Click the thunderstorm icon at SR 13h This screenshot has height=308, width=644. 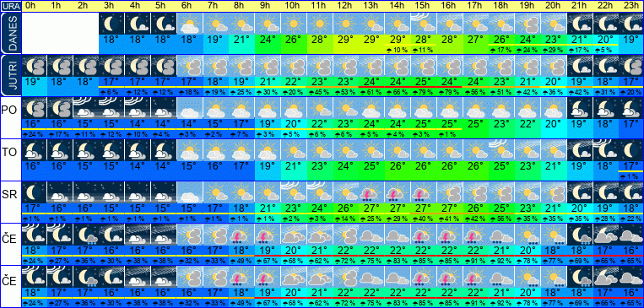371,192
